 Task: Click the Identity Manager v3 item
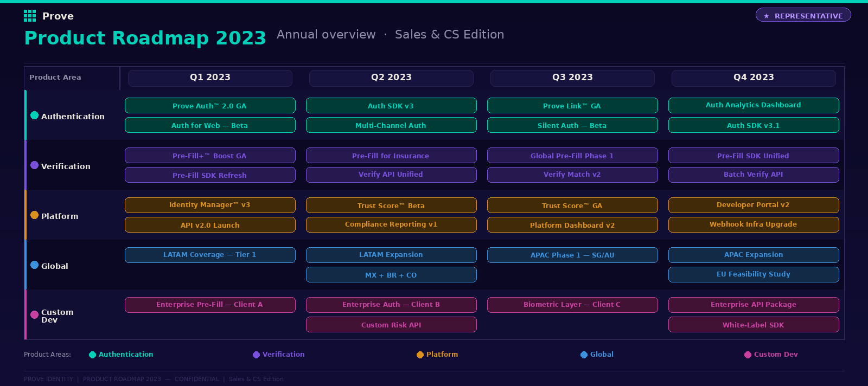(x=210, y=205)
